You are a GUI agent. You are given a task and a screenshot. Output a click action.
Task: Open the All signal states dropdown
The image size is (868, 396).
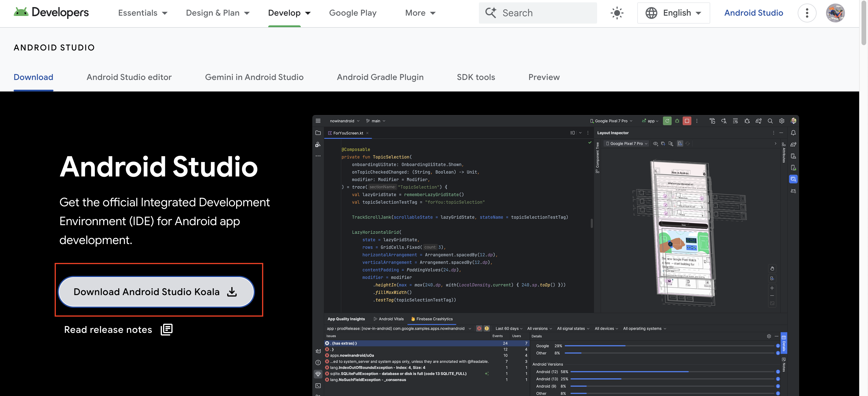(x=573, y=328)
